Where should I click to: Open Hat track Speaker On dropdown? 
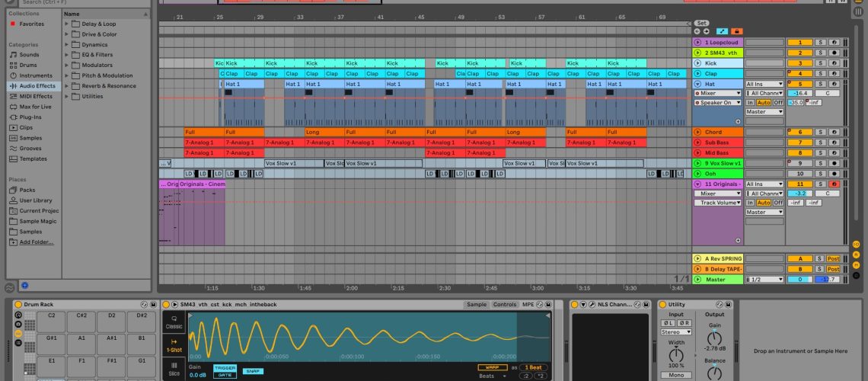(x=717, y=102)
